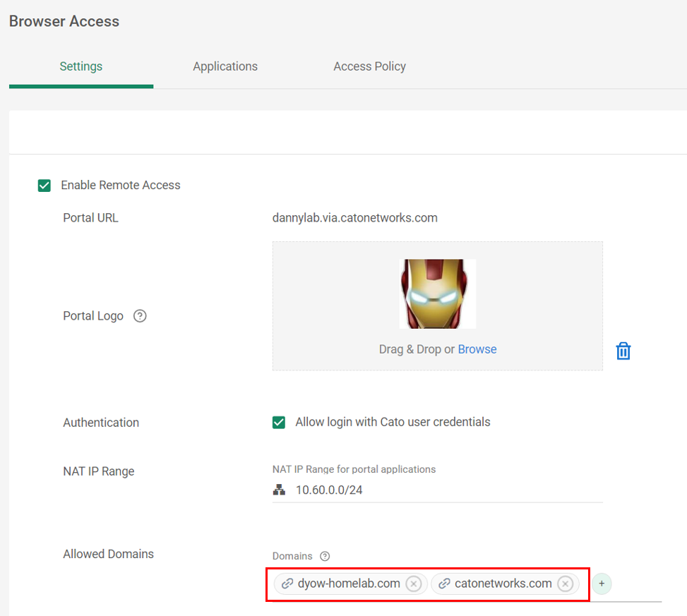Click the link icon beside catonetworks.com
Viewport: 687px width, 616px height.
point(444,584)
